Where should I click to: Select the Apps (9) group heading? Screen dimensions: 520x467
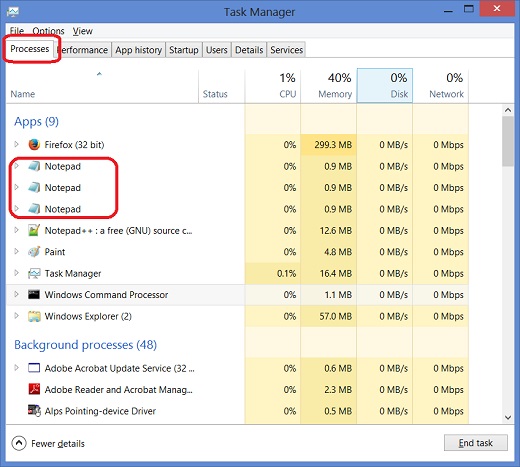click(36, 122)
